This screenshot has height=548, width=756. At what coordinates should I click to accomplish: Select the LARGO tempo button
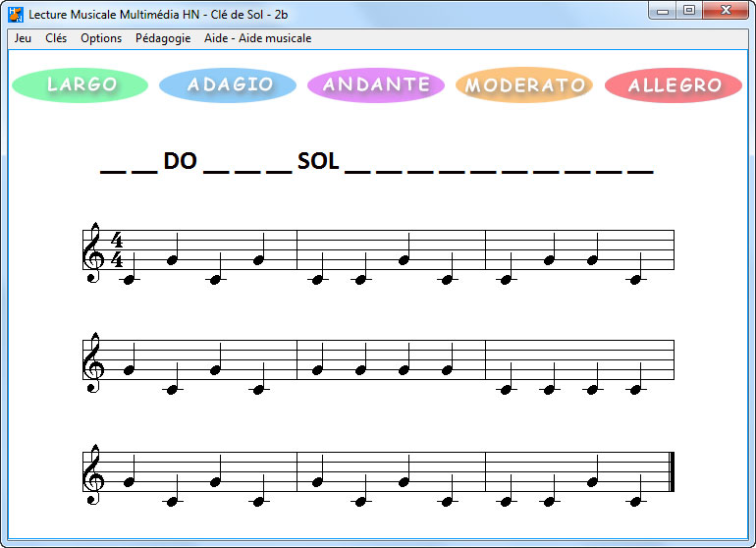81,84
